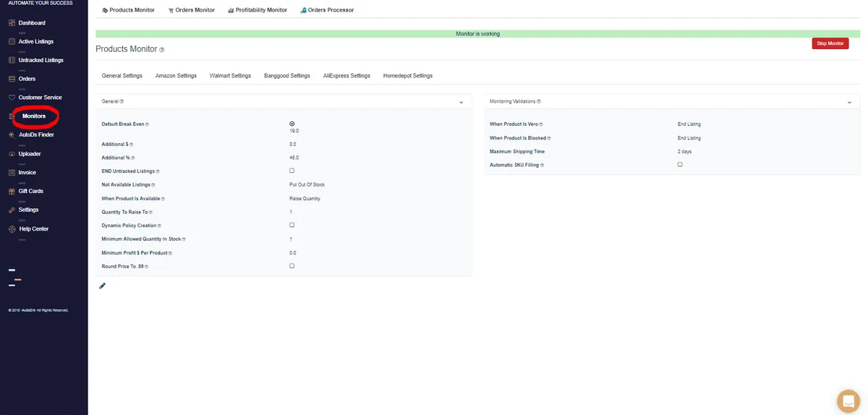
Task: Open Active Listings in sidebar
Action: [36, 42]
